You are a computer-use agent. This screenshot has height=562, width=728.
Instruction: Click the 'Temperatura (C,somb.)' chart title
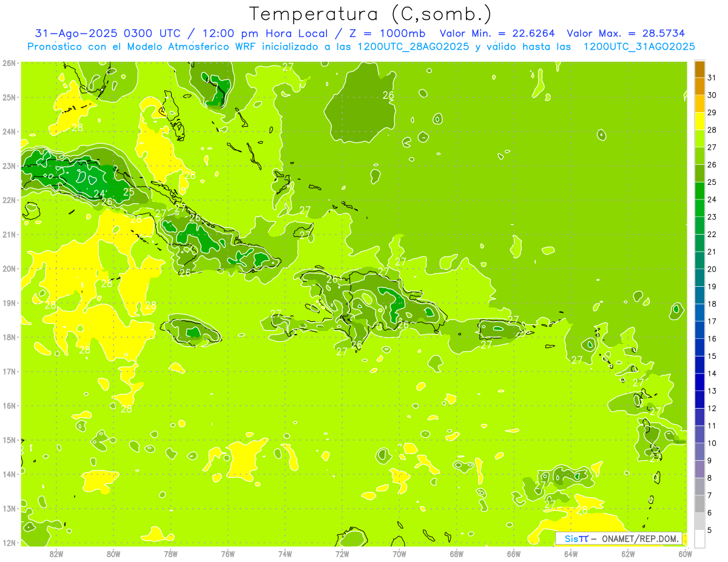click(x=371, y=14)
